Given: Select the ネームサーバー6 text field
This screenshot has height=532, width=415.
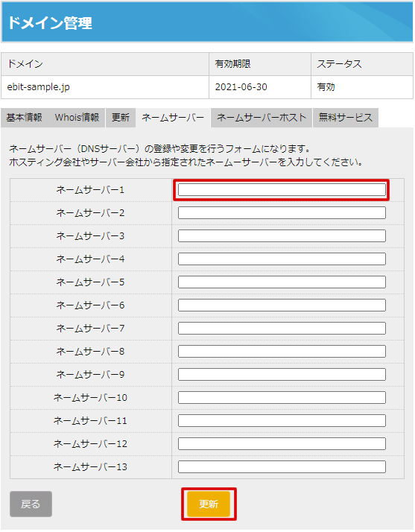Looking at the screenshot, I should (282, 305).
